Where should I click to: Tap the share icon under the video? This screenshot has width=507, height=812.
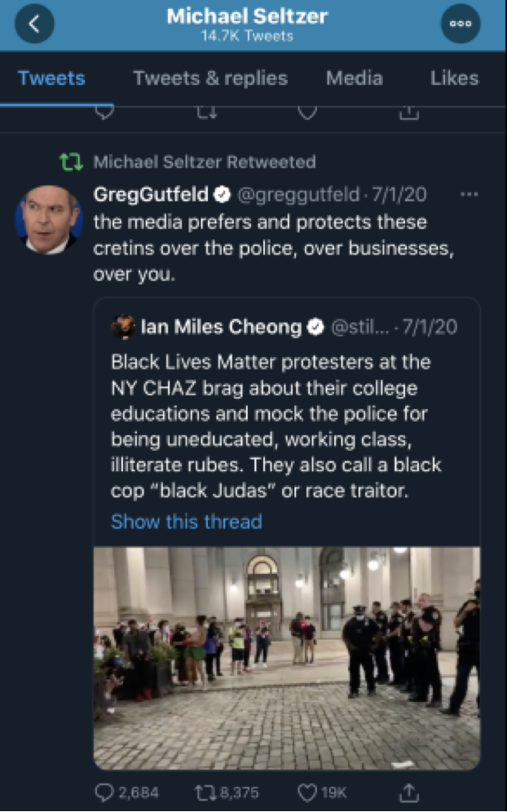pos(410,792)
